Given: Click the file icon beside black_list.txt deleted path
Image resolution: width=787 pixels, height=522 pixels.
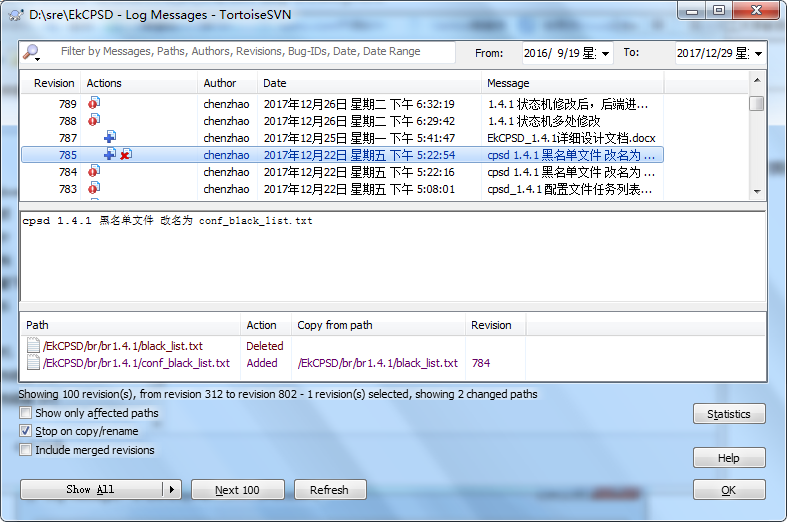Looking at the screenshot, I should click(33, 345).
